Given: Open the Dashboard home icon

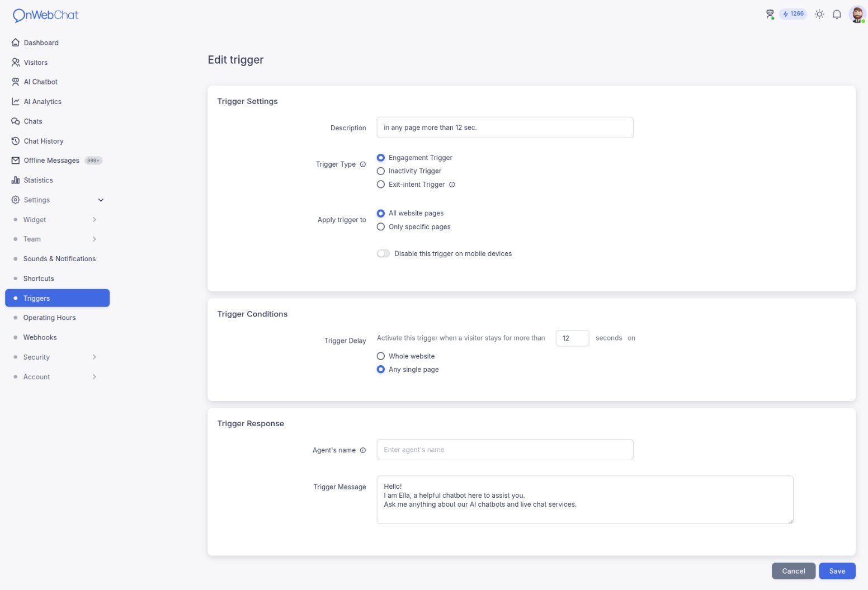Looking at the screenshot, I should pos(16,43).
